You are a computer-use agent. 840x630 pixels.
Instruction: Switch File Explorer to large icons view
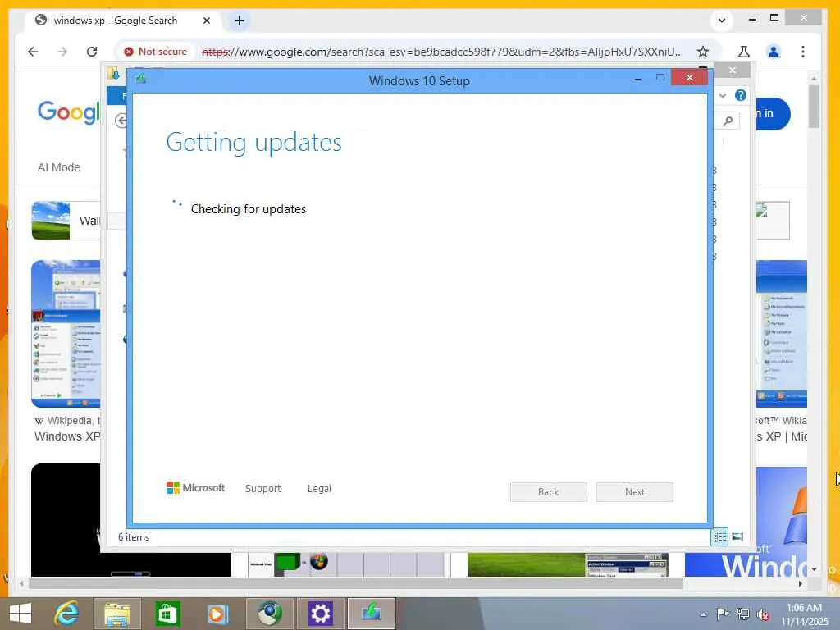click(x=737, y=536)
